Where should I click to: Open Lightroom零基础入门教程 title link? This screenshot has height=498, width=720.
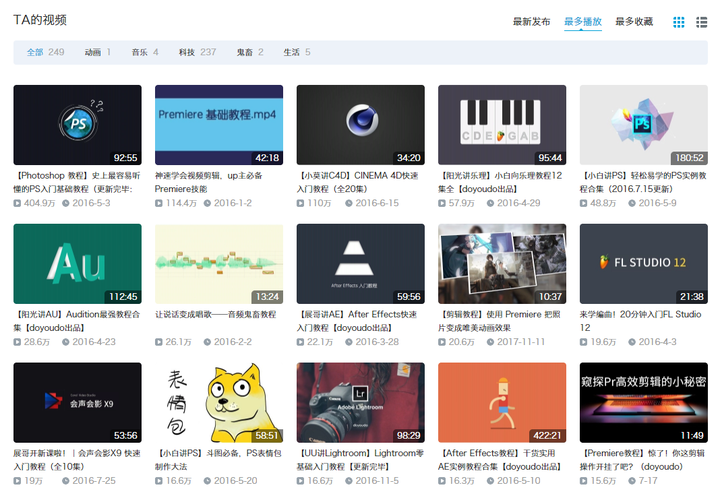(360, 460)
